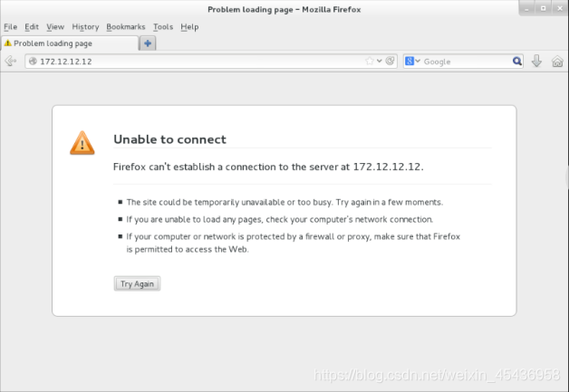
Task: Open the View menu
Action: tap(55, 27)
